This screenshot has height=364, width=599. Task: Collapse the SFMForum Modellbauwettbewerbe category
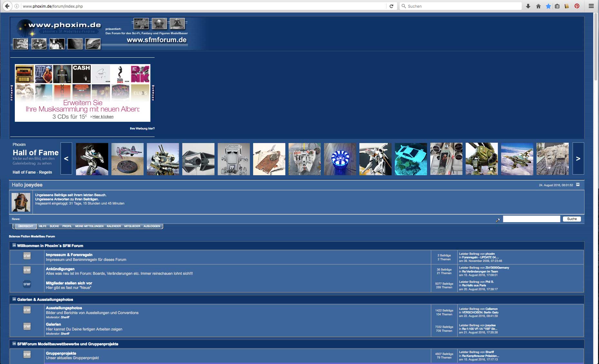click(14, 343)
